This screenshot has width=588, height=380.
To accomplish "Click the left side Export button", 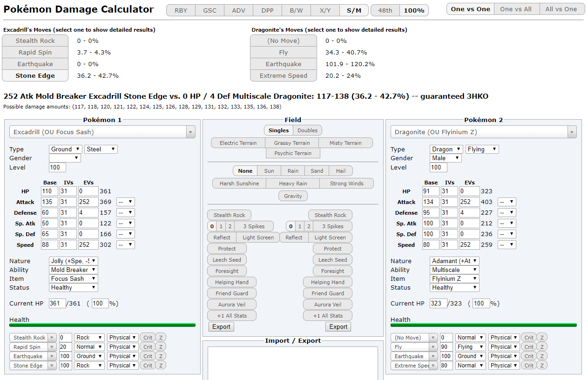I will tap(221, 327).
